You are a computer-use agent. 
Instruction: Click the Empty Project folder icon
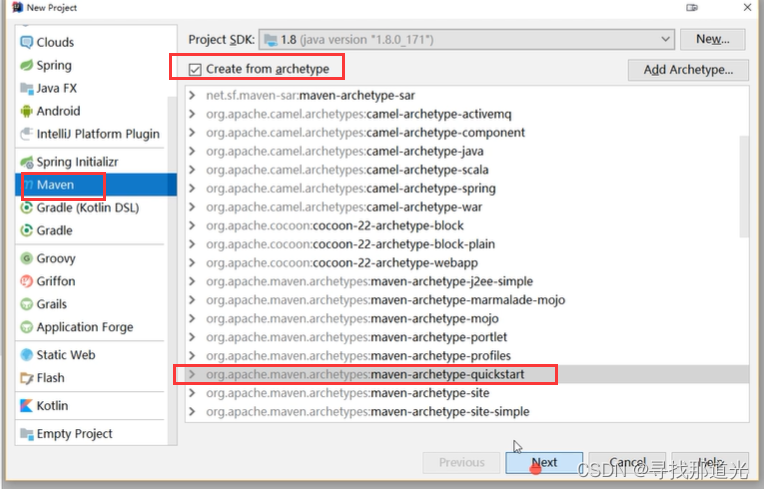pos(26,433)
